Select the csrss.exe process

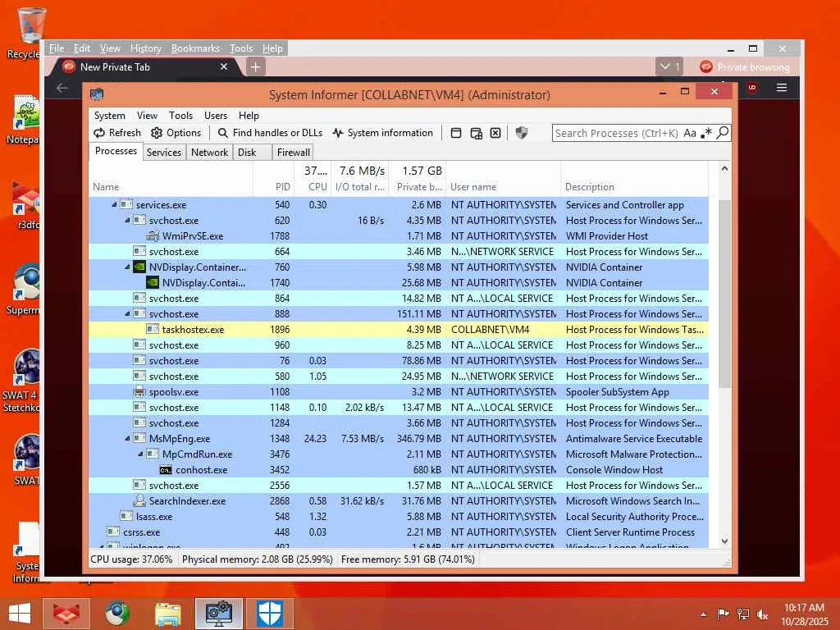[399, 532]
